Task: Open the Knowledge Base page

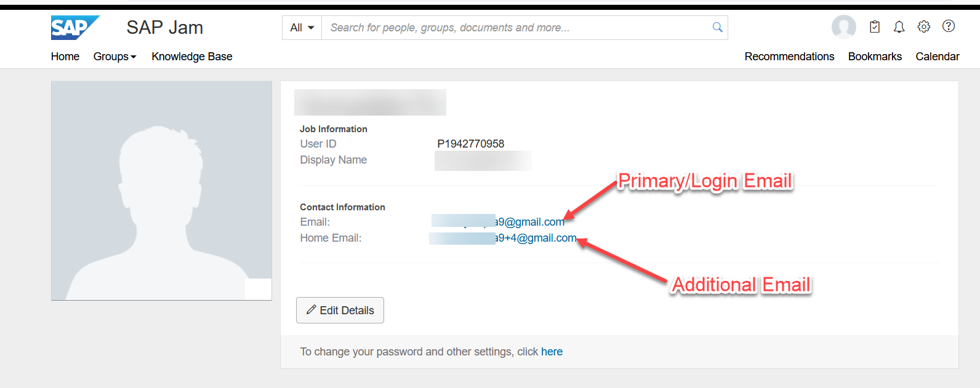Action: click(192, 57)
